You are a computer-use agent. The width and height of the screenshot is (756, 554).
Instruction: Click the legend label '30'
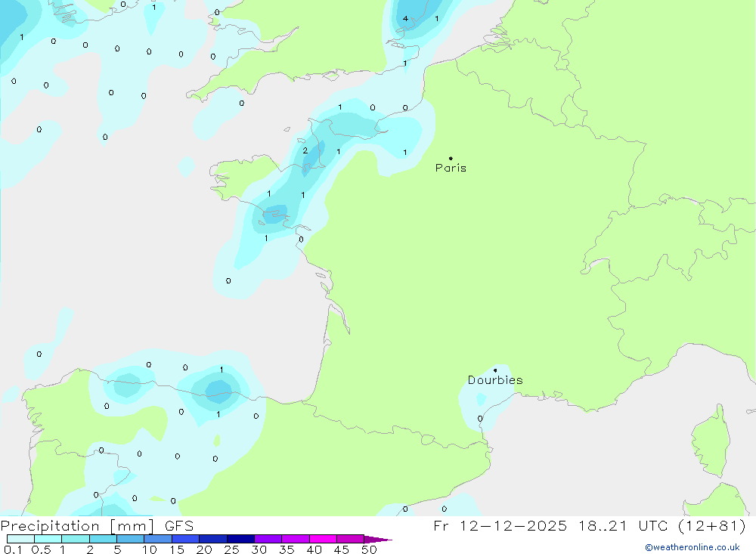[259, 549]
